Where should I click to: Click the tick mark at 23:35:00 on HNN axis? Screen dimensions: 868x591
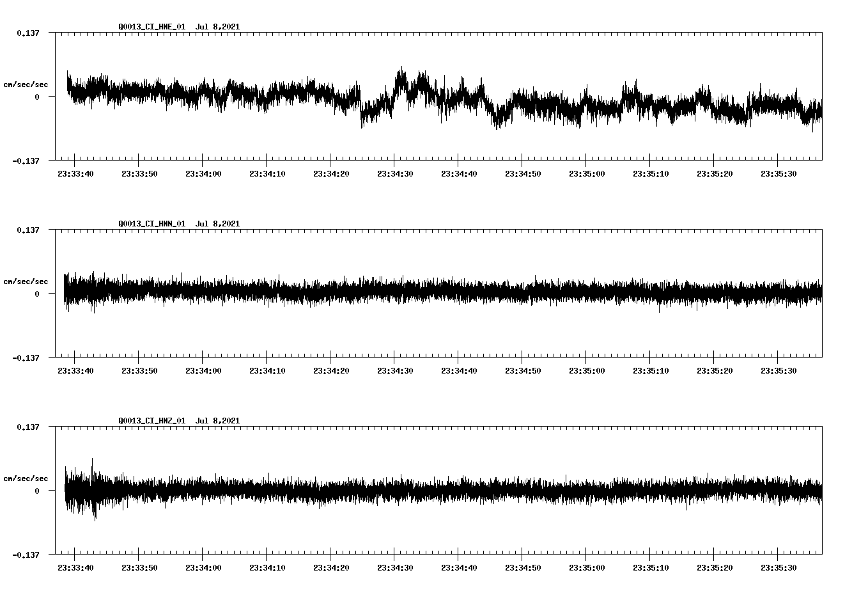[585, 360]
